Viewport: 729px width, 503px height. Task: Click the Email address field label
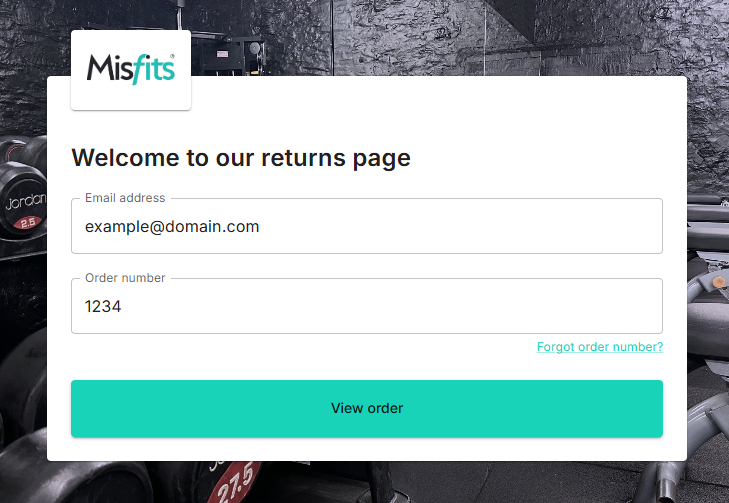(125, 198)
